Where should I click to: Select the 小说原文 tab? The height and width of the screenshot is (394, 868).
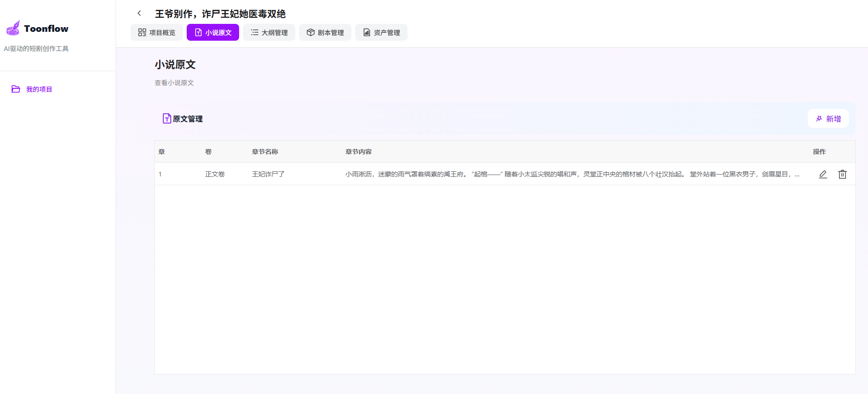[x=213, y=32]
